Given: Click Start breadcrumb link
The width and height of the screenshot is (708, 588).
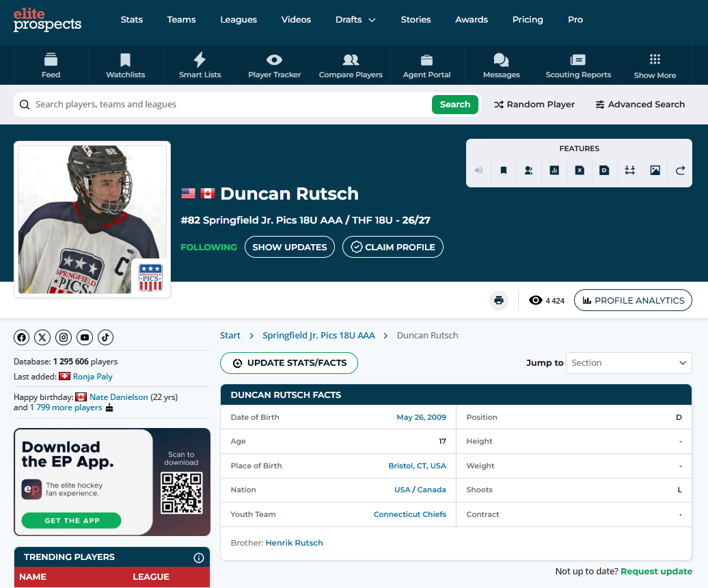Looking at the screenshot, I should click(230, 335).
